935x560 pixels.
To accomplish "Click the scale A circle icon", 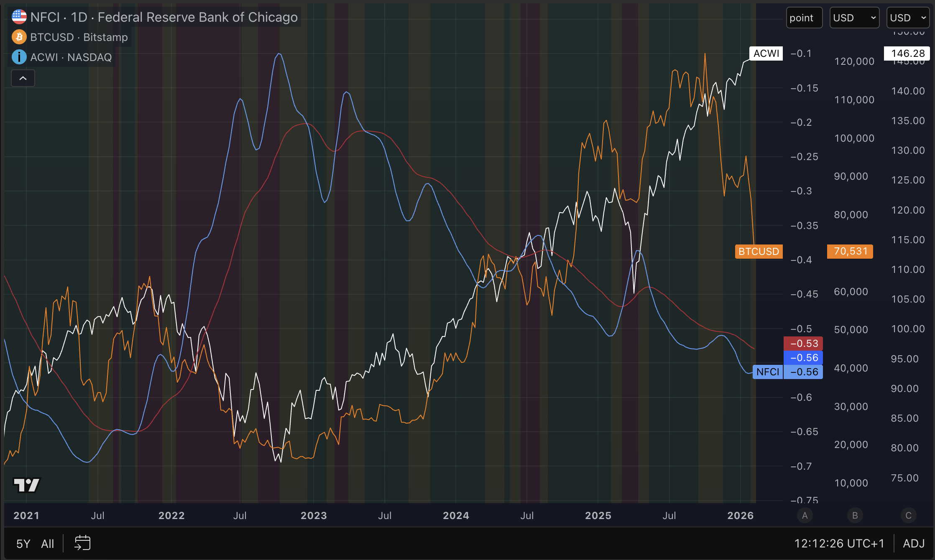I will (x=805, y=515).
